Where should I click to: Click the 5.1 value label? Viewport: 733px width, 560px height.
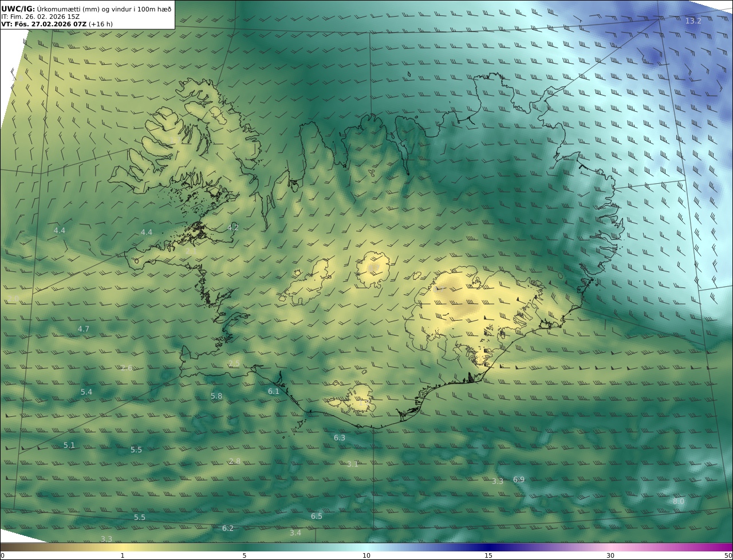point(69,445)
